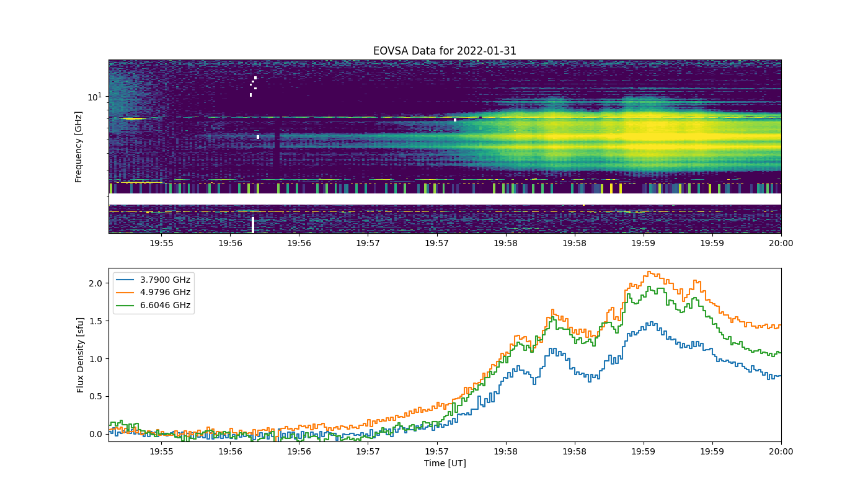
Task: Click the 6.6046 GHz legend entry
Action: [153, 305]
